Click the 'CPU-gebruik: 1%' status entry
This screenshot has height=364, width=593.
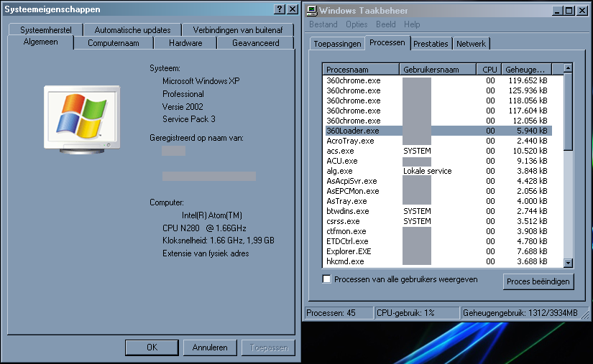click(417, 313)
